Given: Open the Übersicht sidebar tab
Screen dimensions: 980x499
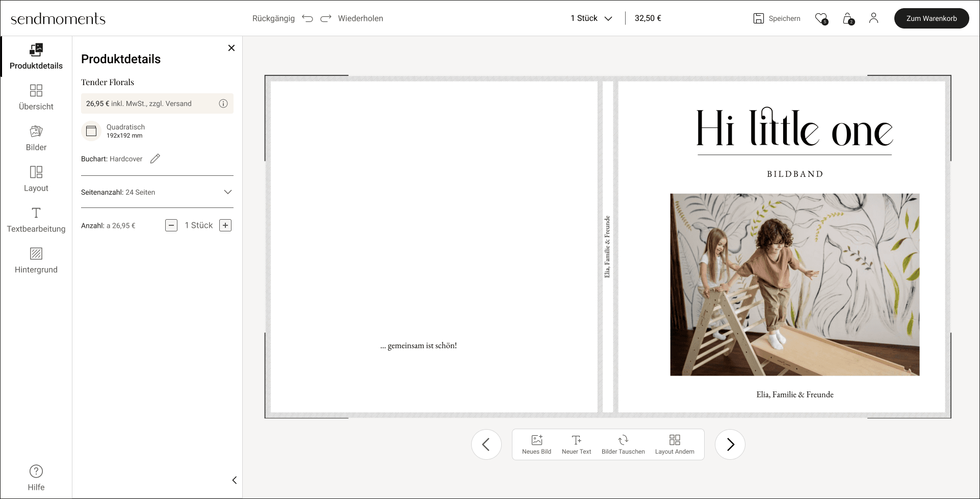Looking at the screenshot, I should tap(36, 97).
